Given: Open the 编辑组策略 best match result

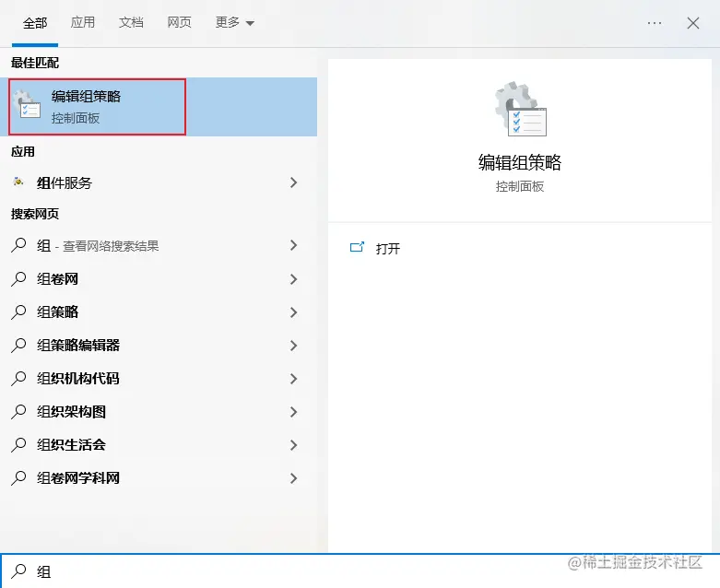Looking at the screenshot, I should [x=159, y=107].
